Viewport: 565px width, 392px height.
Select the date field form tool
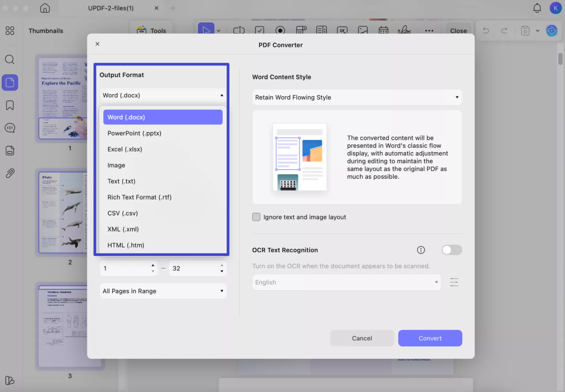click(384, 31)
